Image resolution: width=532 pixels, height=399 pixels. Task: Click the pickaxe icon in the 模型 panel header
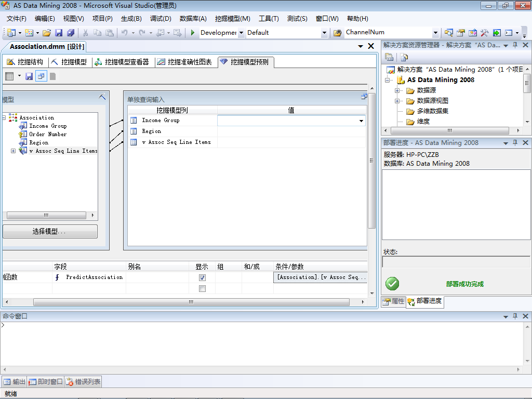[x=102, y=97]
